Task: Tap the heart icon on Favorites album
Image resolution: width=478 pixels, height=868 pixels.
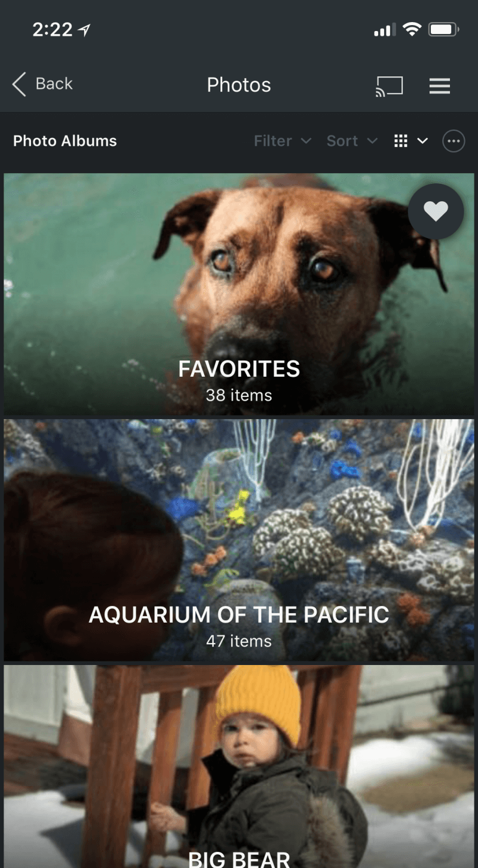Action: click(436, 211)
